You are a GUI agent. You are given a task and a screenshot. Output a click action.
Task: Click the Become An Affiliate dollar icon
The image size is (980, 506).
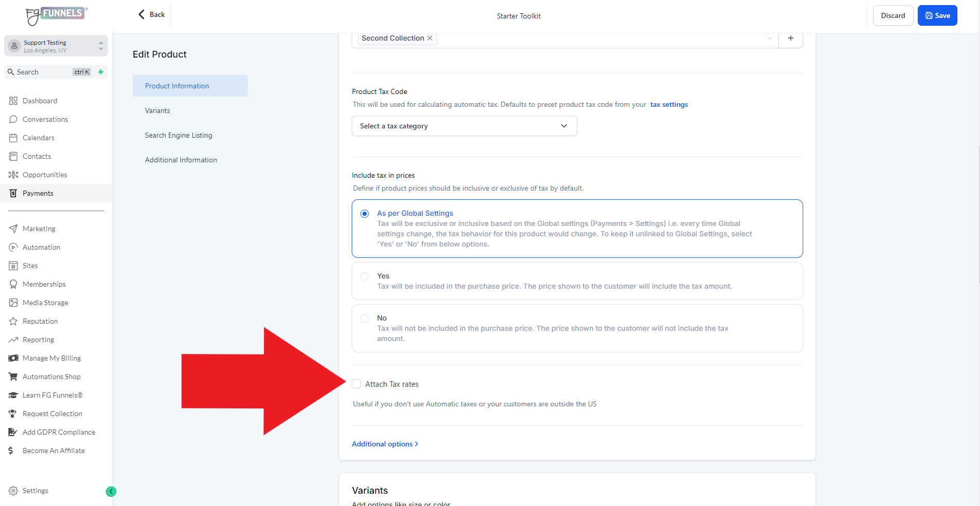point(11,451)
